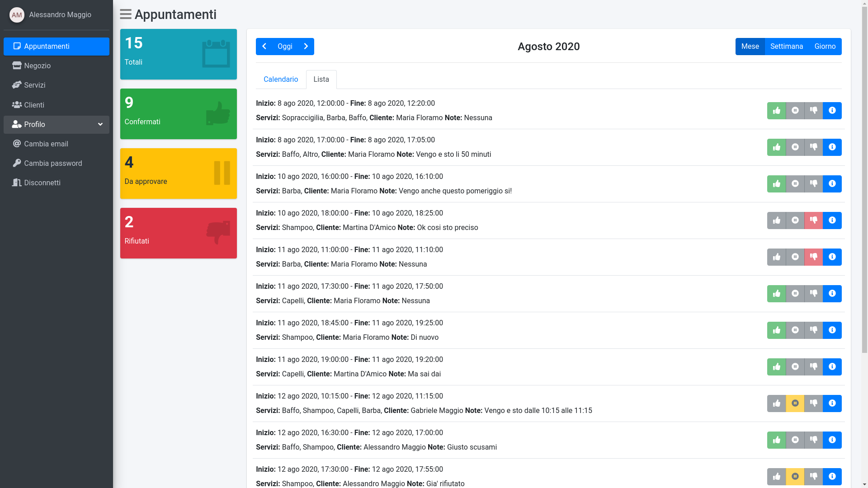Image resolution: width=868 pixels, height=488 pixels.
Task: Reject the 8 ago 17:00 Baffo appointment
Action: [813, 147]
